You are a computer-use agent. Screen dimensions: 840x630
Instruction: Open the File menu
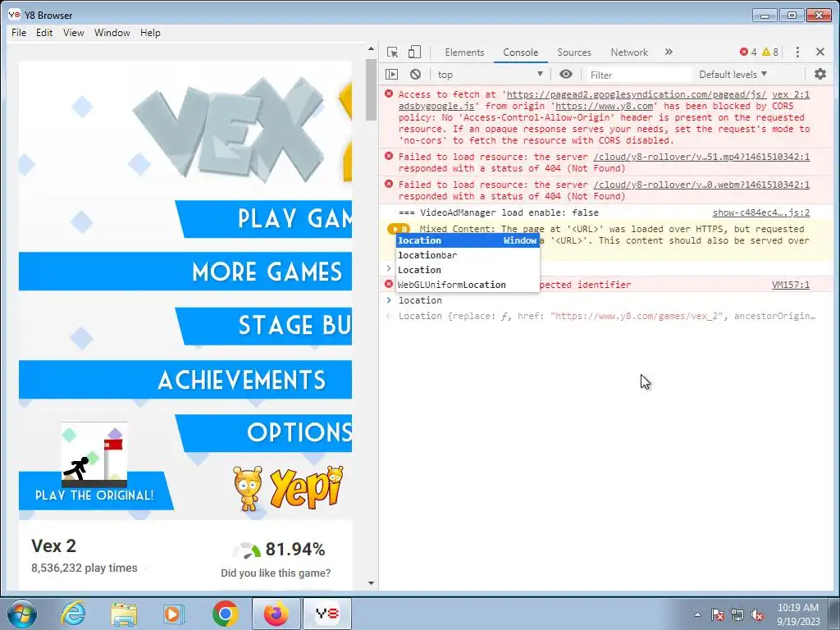(19, 33)
